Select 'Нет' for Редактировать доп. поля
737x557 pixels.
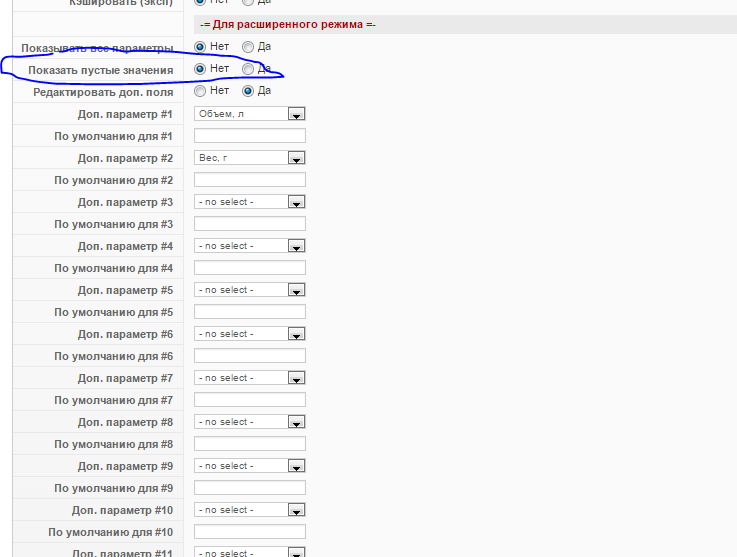point(200,91)
